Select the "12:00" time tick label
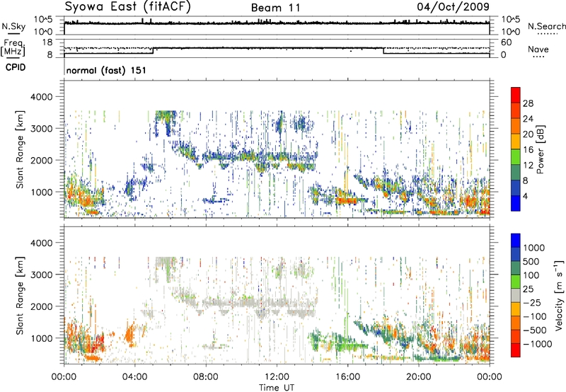The height and width of the screenshot is (392, 566). [277, 377]
